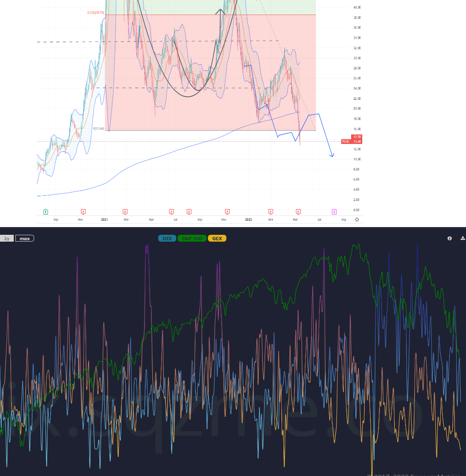Click the 2022 label on the time axis

pos(249,219)
